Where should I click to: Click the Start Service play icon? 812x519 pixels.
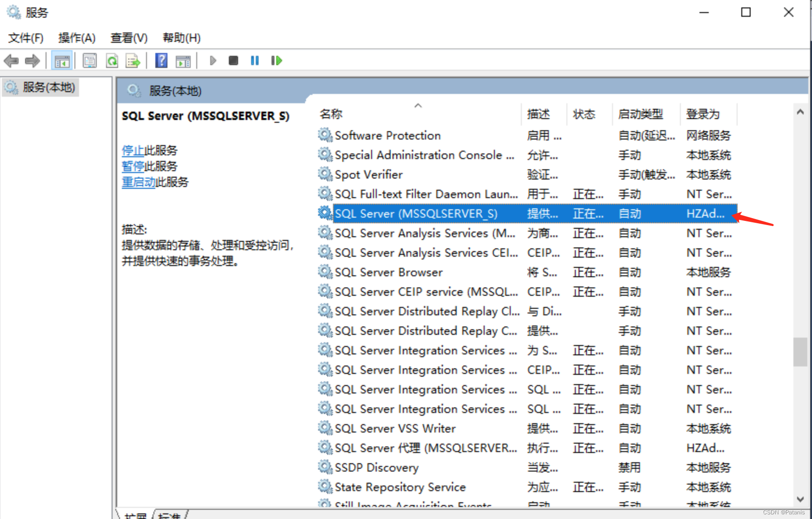pyautogui.click(x=213, y=60)
